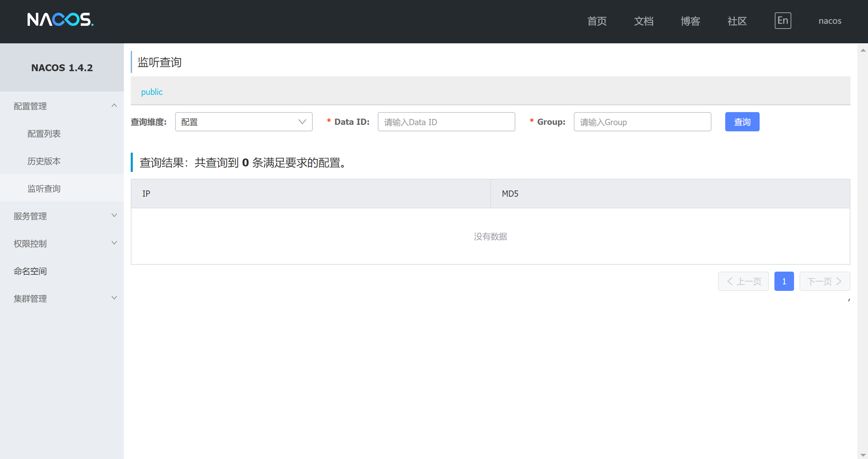Viewport: 868px width, 459px height.
Task: Expand the 集群管理 menu section
Action: [x=62, y=298]
